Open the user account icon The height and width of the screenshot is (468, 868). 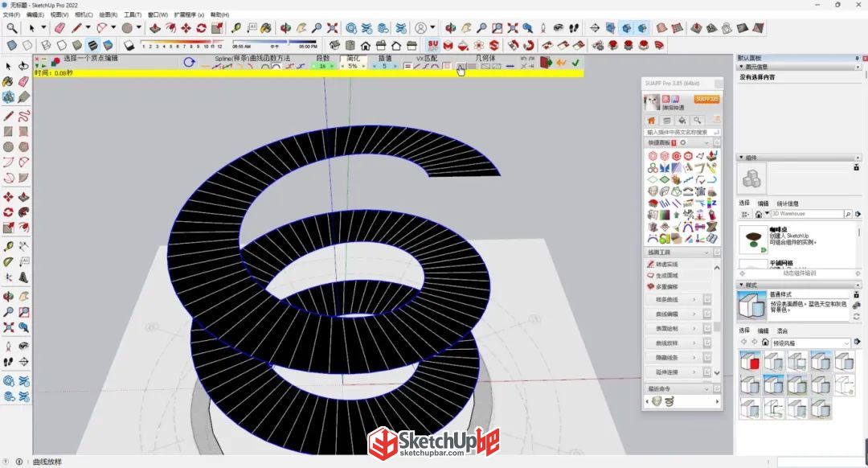(x=420, y=27)
